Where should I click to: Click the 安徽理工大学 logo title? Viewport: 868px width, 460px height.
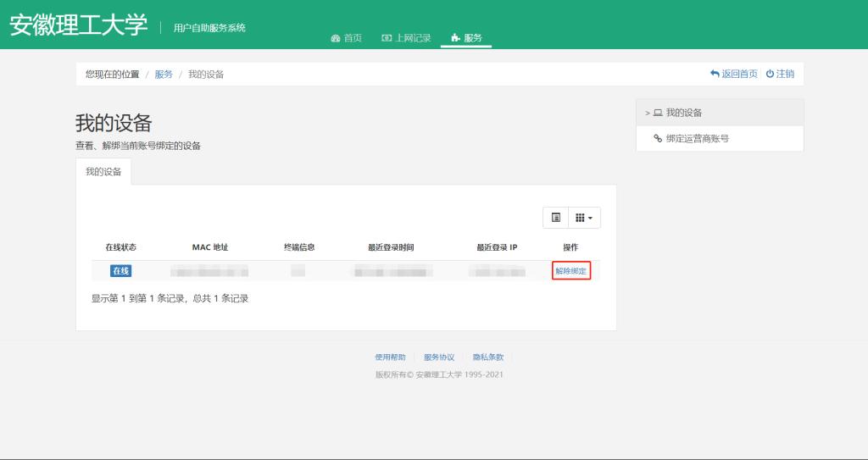point(79,25)
